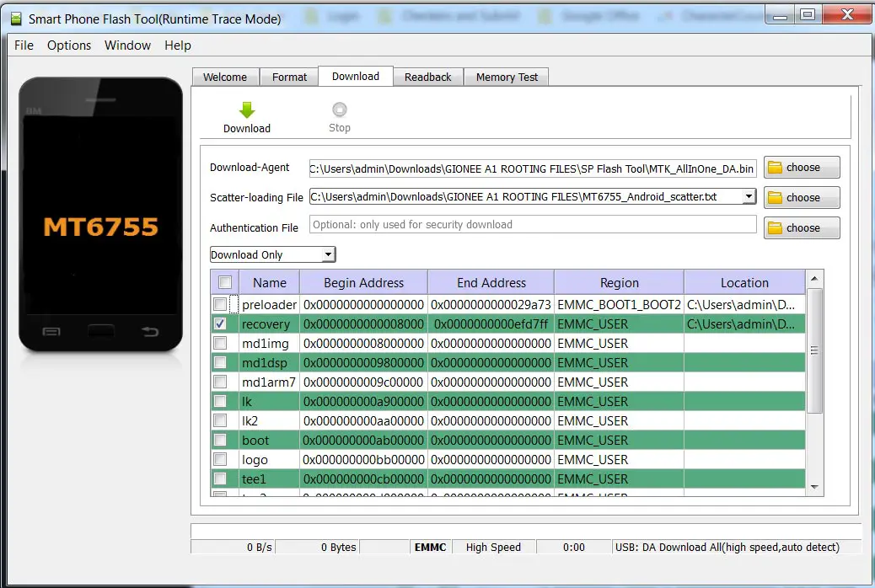875x588 pixels.
Task: Click the 0:00 elapsed time status entry
Action: 574,548
